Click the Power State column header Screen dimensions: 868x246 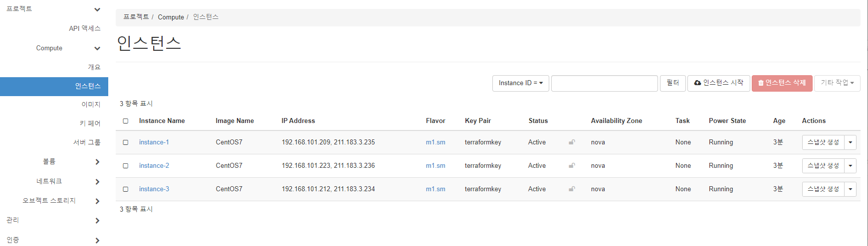coord(727,121)
